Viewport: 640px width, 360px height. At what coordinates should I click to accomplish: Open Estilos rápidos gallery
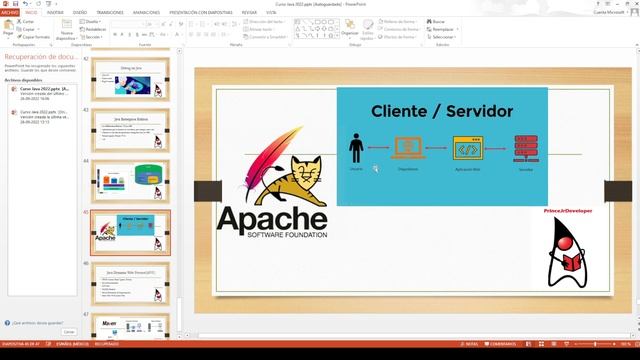pos(368,30)
